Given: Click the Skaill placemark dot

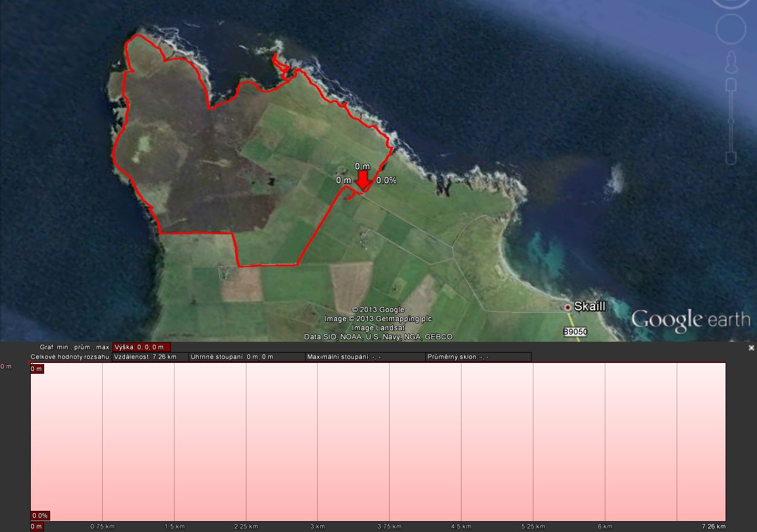Looking at the screenshot, I should click(x=568, y=307).
